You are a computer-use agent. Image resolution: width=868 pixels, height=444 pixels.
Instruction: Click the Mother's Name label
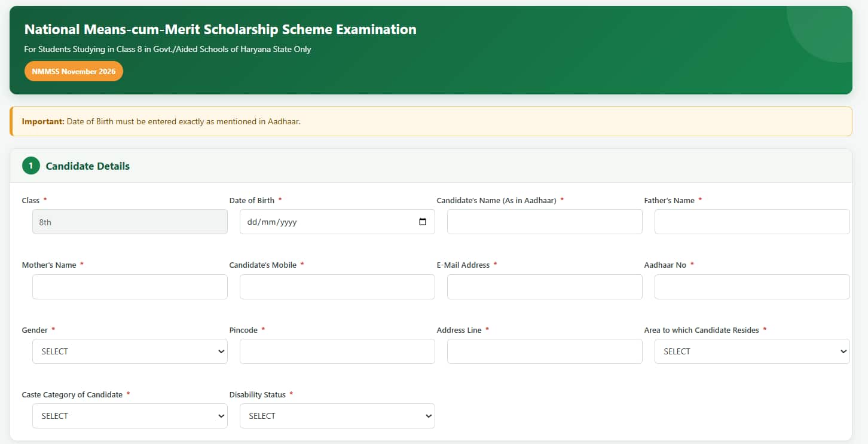(49, 265)
